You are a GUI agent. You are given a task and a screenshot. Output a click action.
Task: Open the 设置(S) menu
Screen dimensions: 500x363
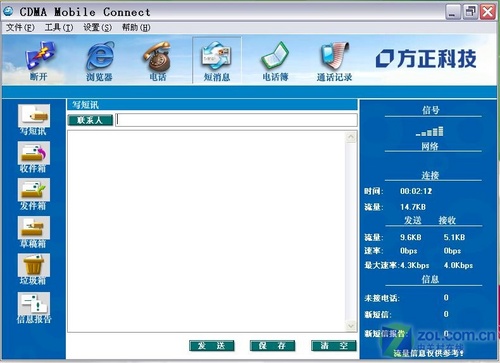point(98,27)
